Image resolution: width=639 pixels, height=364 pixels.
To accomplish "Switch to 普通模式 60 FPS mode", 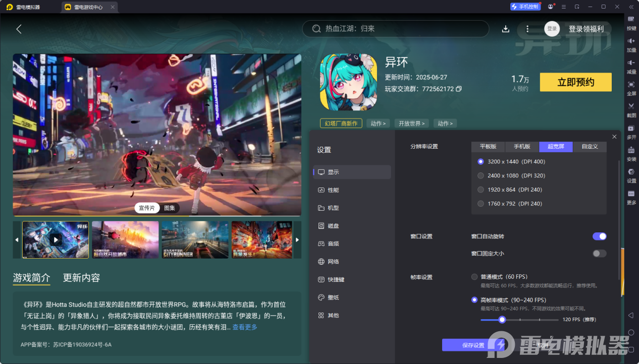I will pos(474,276).
